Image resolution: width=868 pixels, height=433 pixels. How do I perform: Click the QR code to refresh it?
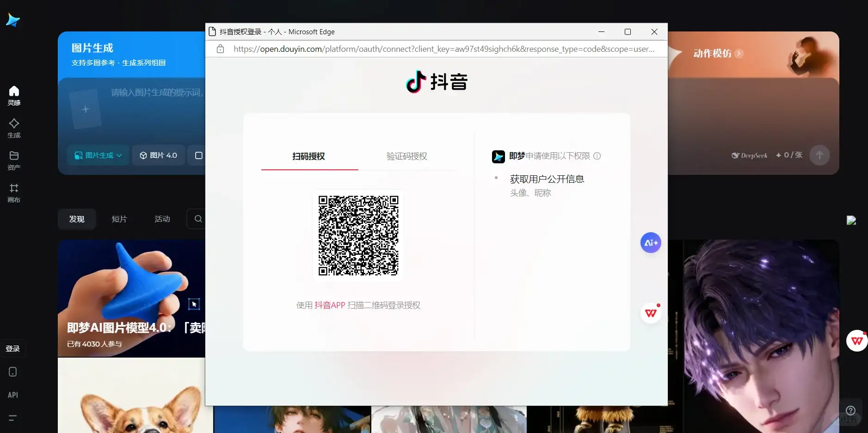[358, 235]
